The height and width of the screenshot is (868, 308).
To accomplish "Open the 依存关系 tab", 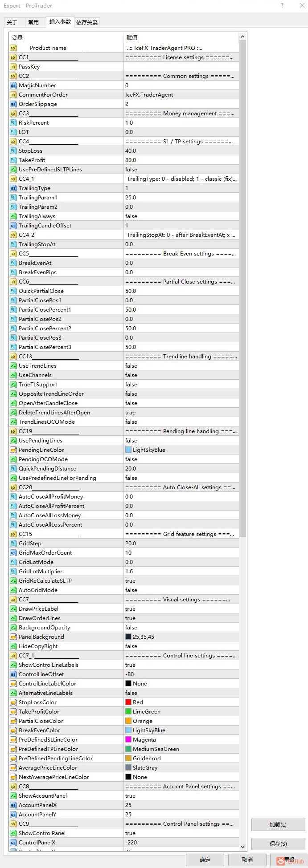I will coord(87,22).
